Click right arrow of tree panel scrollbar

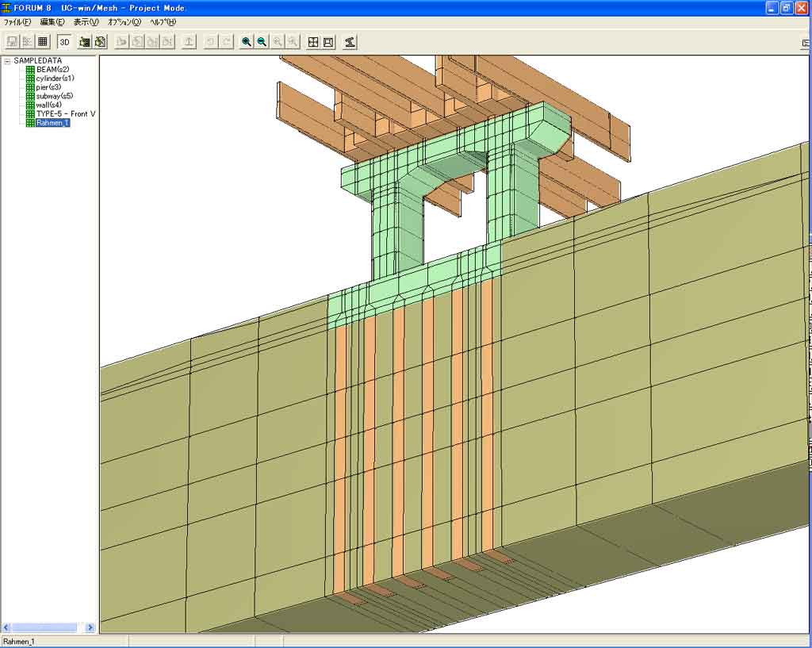tap(90, 627)
